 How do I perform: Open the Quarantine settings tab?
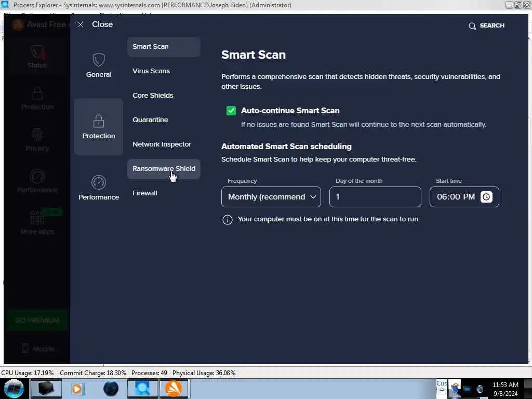coord(164,120)
